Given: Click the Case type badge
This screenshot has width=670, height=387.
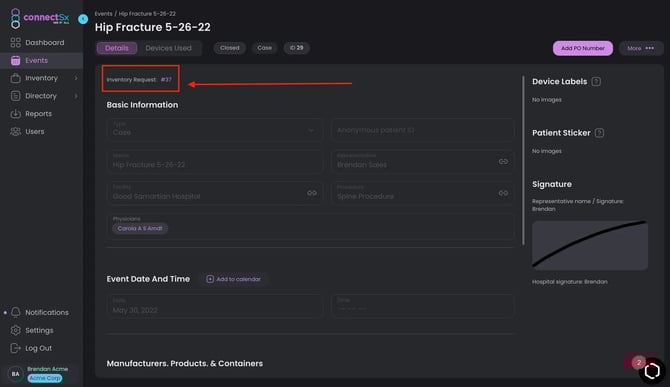Looking at the screenshot, I should click(264, 48).
